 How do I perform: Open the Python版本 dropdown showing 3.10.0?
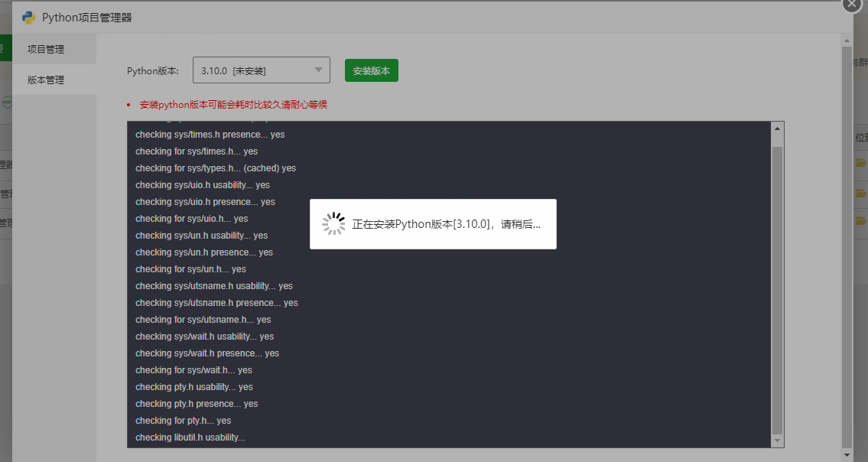click(x=262, y=70)
